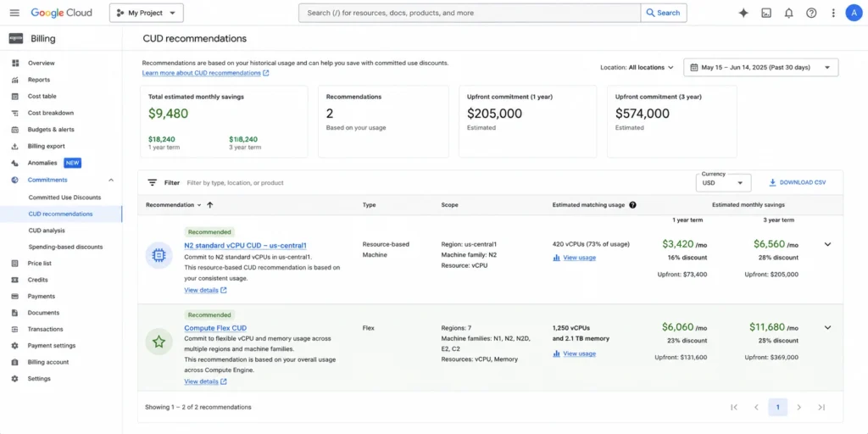Screen dimensions: 868x434
Task: Click the Credits icon in sidebar
Action: pyautogui.click(x=15, y=280)
